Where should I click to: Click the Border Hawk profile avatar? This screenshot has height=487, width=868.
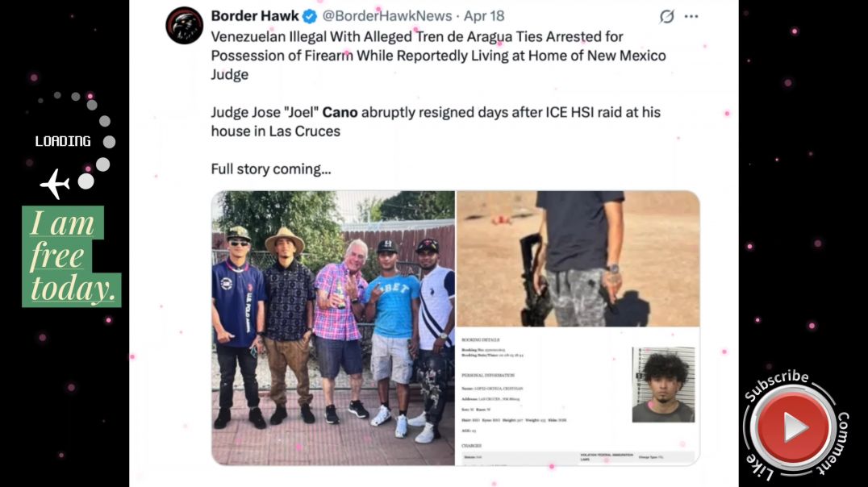pos(185,26)
